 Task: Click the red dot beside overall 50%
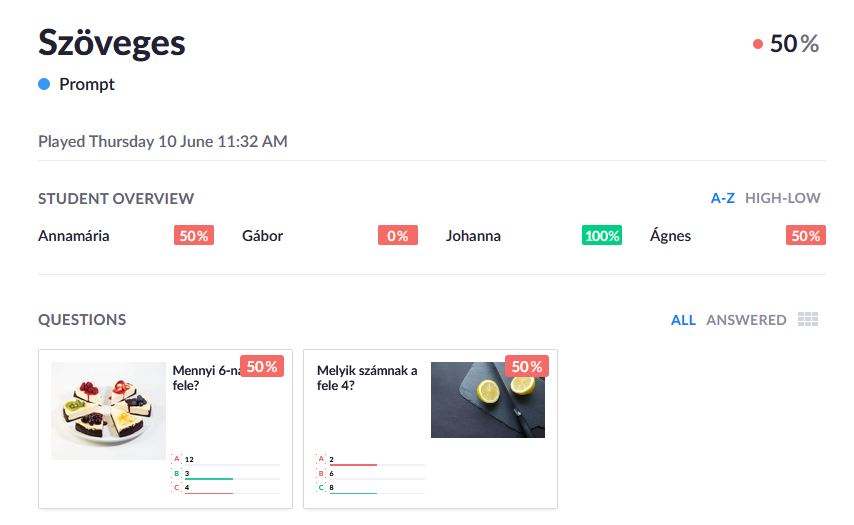[x=758, y=44]
